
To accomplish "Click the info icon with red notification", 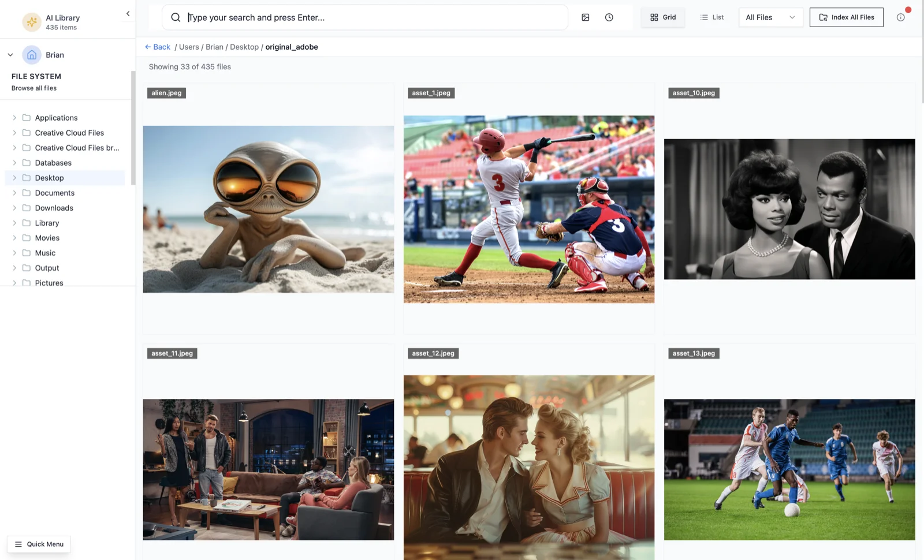I will point(900,17).
